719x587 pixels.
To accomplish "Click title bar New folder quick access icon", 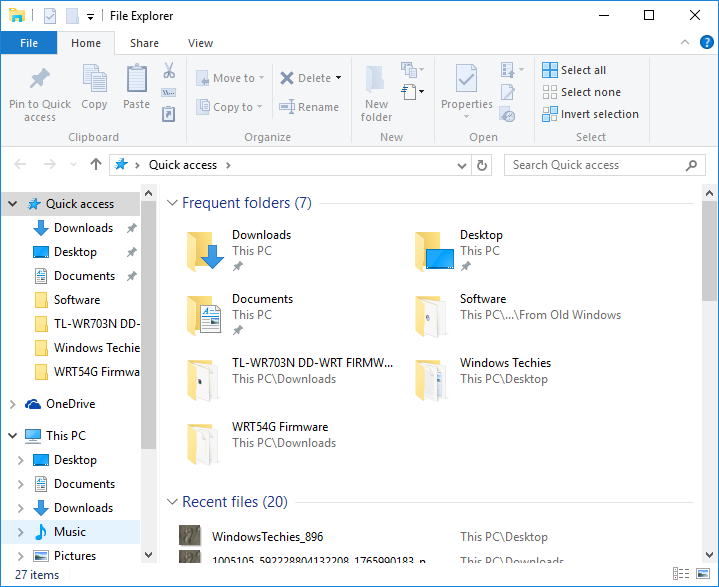I will point(72,16).
